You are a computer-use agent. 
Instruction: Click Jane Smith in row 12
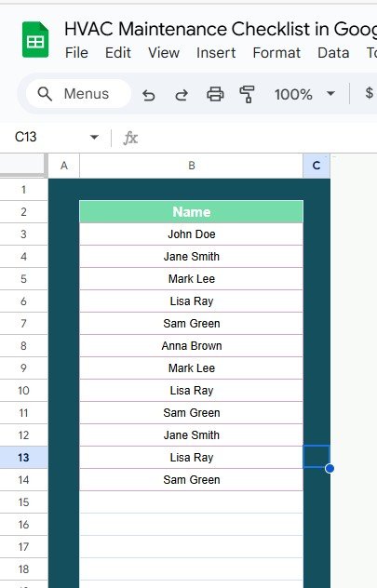(192, 435)
